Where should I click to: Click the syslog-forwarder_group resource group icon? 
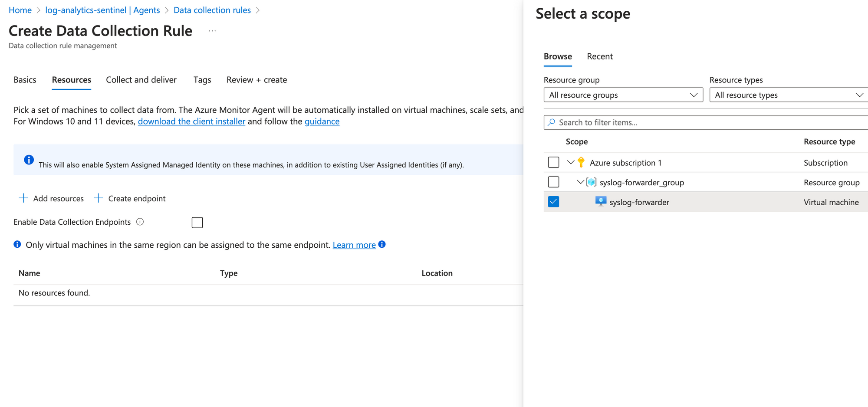pyautogui.click(x=591, y=182)
